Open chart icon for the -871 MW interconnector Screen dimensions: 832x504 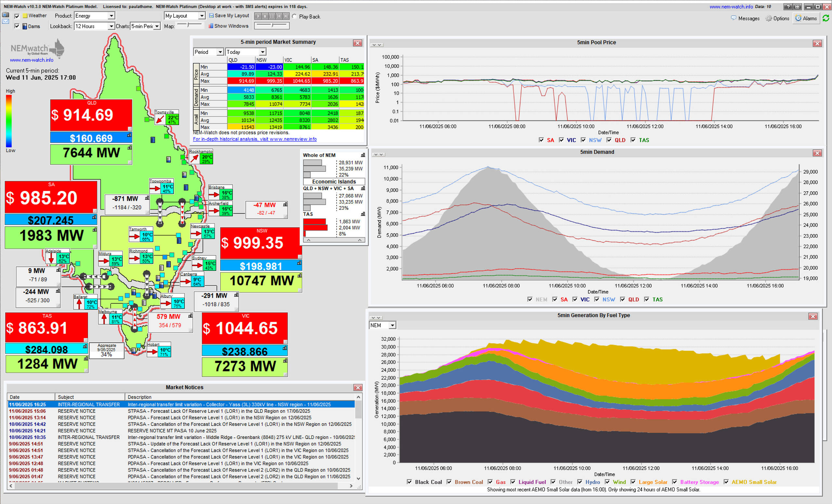pos(147,198)
